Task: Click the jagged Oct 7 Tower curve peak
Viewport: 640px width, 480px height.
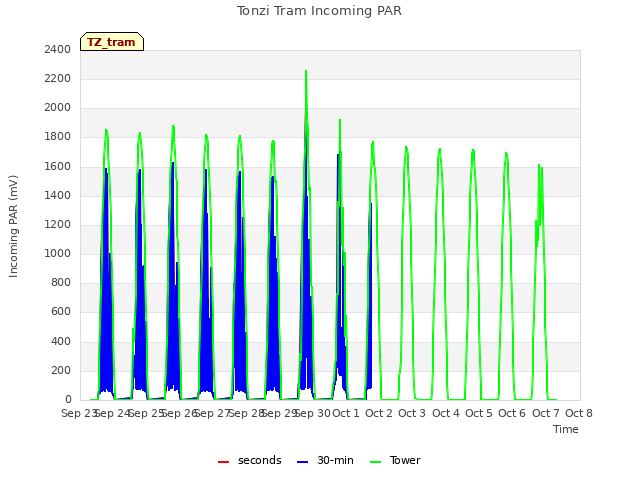Action: pos(539,166)
